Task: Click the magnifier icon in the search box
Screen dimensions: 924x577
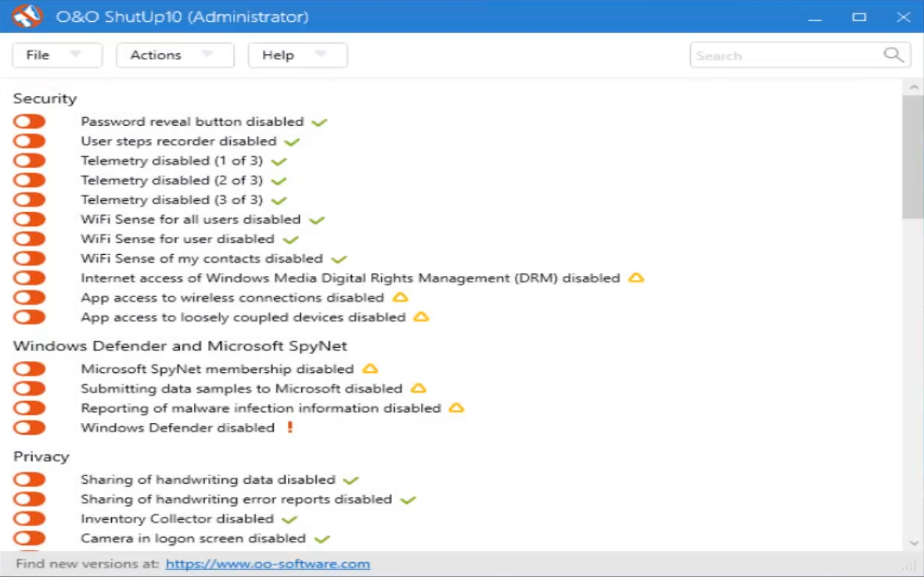Action: click(x=893, y=55)
